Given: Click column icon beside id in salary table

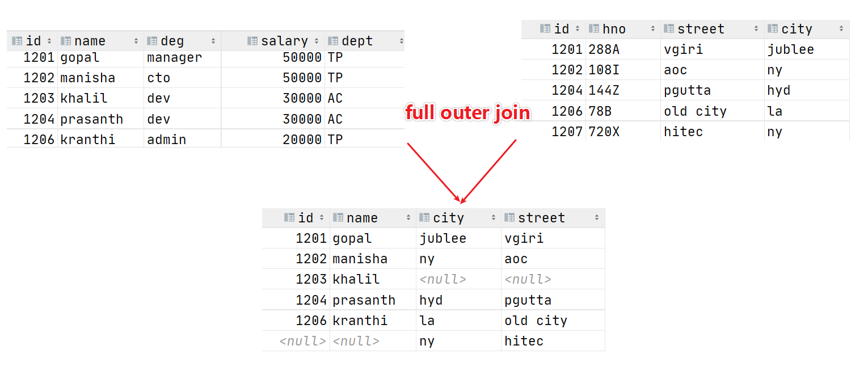Looking at the screenshot, I should [x=17, y=41].
